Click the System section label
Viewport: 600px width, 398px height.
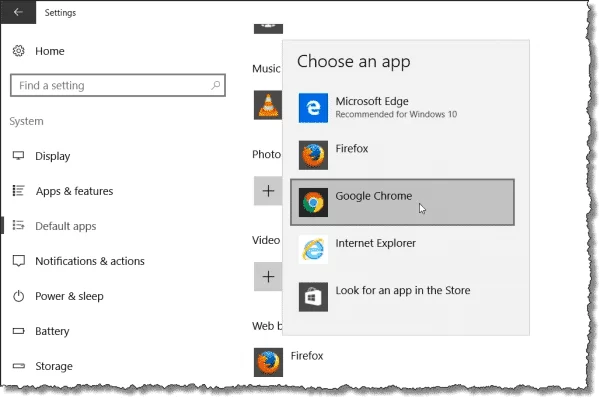coord(26,121)
